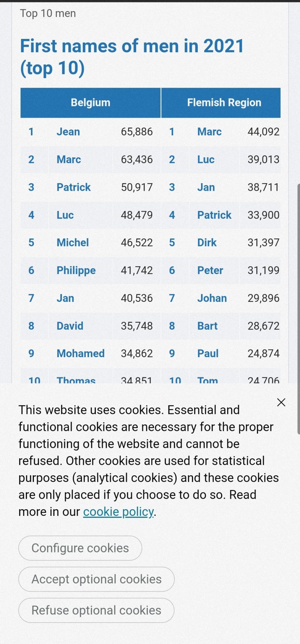This screenshot has height=644, width=300.
Task: Select the name Jean in Belgium list
Action: tap(68, 132)
